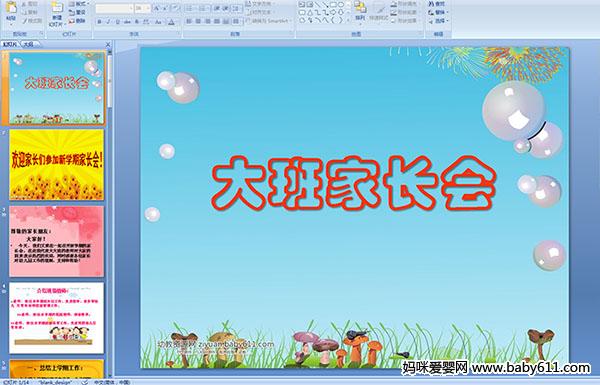Select the Text Box shape in gallery

302,5
